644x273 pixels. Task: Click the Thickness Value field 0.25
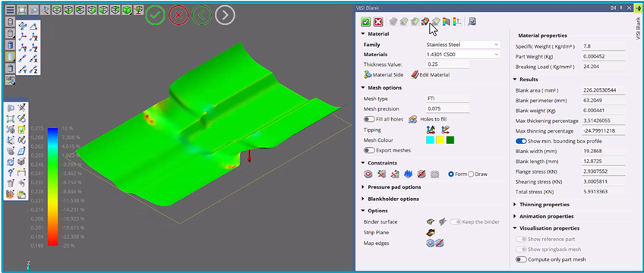tap(447, 64)
